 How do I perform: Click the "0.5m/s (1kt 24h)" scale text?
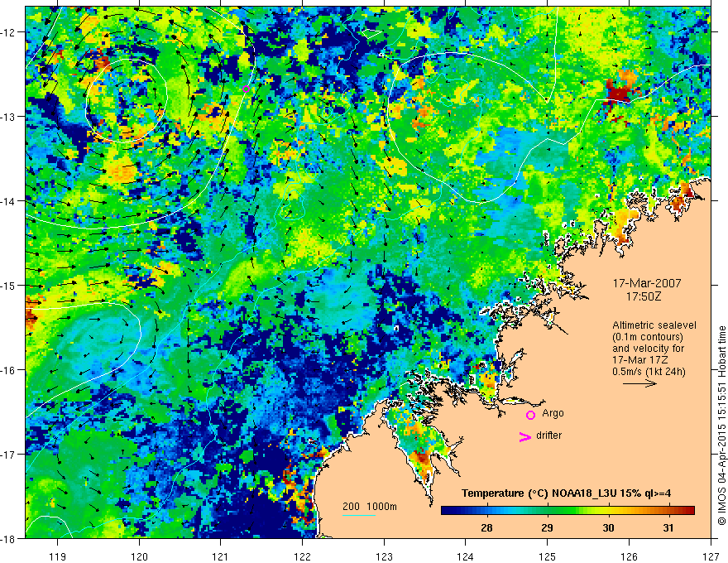click(649, 372)
